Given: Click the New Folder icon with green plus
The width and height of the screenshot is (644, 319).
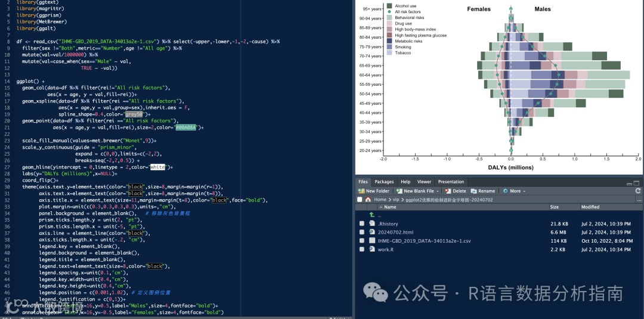Looking at the screenshot, I should tap(361, 191).
